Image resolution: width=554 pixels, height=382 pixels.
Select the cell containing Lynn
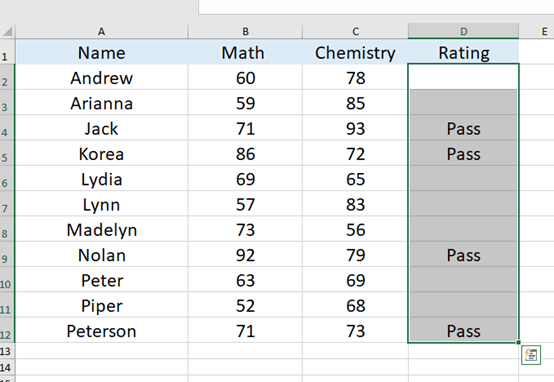102,204
